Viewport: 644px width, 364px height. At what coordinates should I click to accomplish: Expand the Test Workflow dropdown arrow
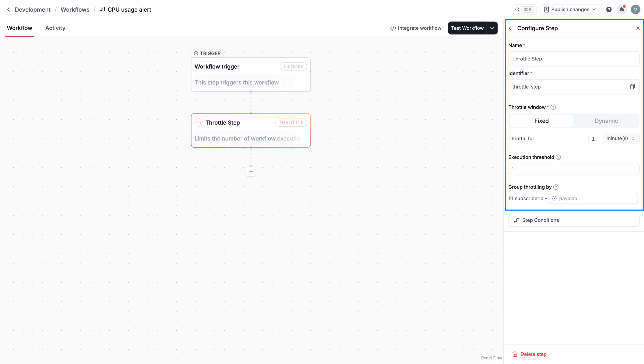tap(492, 28)
